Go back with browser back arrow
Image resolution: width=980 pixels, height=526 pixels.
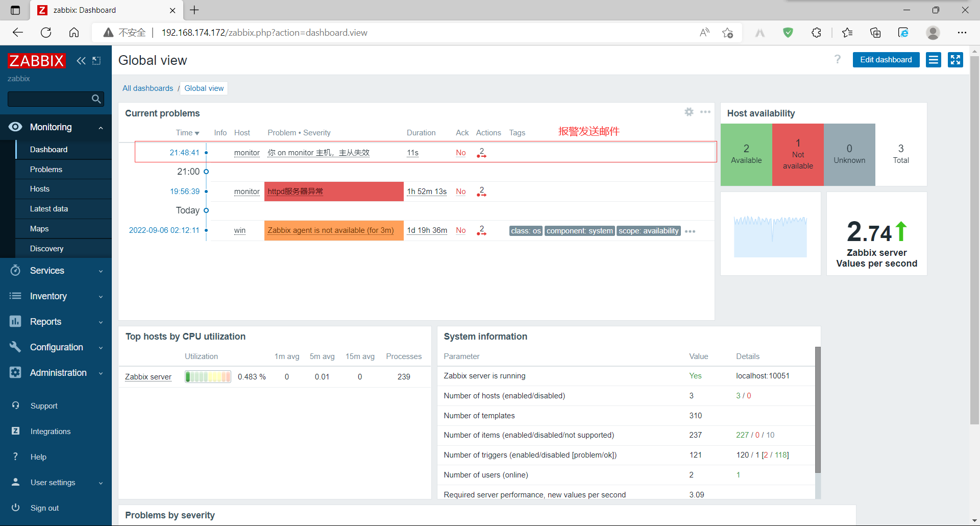coord(18,33)
